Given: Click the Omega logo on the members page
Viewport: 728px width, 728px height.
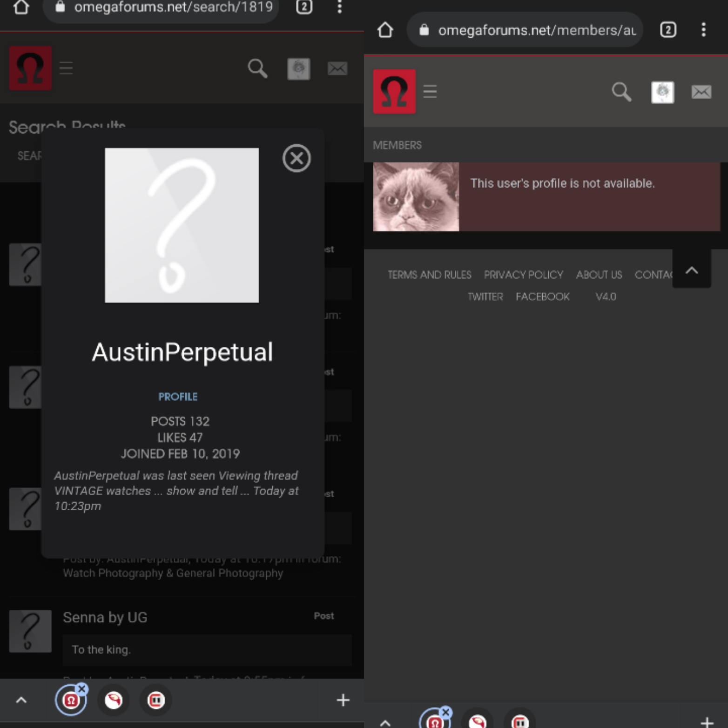Looking at the screenshot, I should [x=394, y=91].
